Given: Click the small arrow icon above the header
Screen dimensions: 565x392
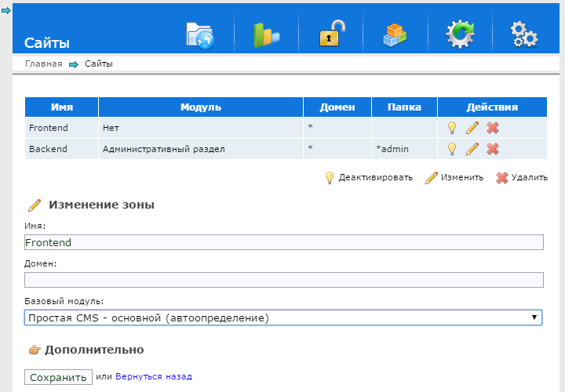Looking at the screenshot, I should pyautogui.click(x=5, y=11).
